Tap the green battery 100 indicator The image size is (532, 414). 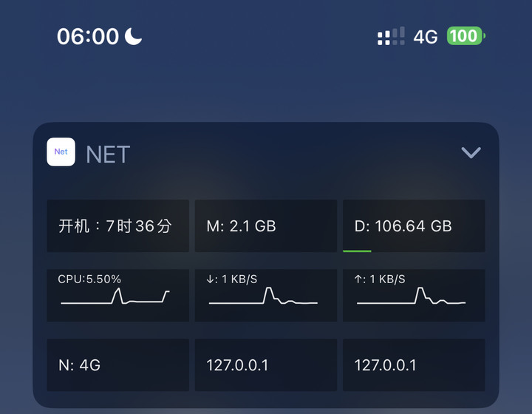[x=465, y=35]
